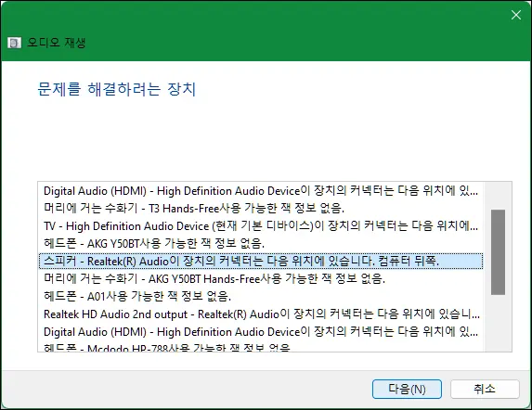Image resolution: width=532 pixels, height=410 pixels.
Task: Click the 취소 button
Action: [x=485, y=389]
